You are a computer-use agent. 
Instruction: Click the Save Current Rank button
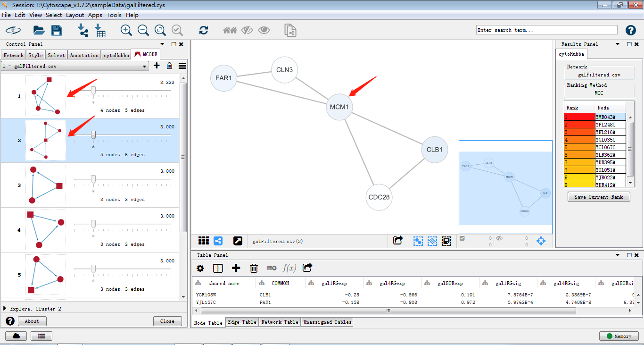point(599,197)
